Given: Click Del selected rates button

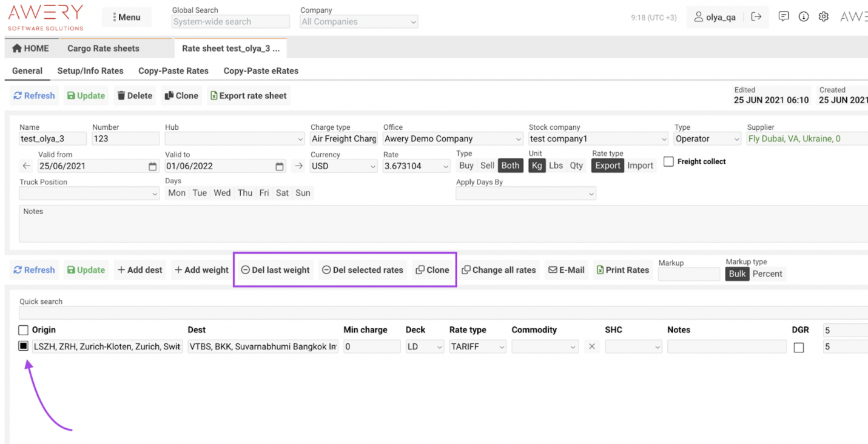Looking at the screenshot, I should click(362, 270).
